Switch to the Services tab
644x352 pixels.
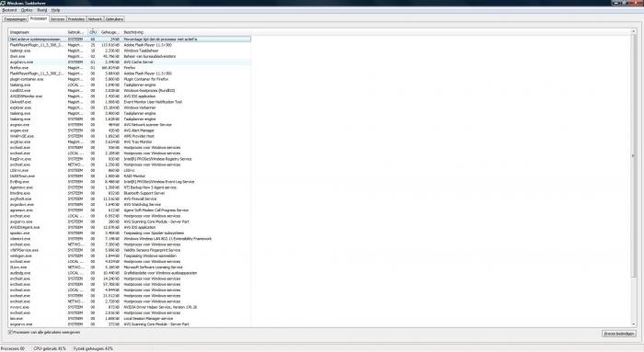pos(57,19)
